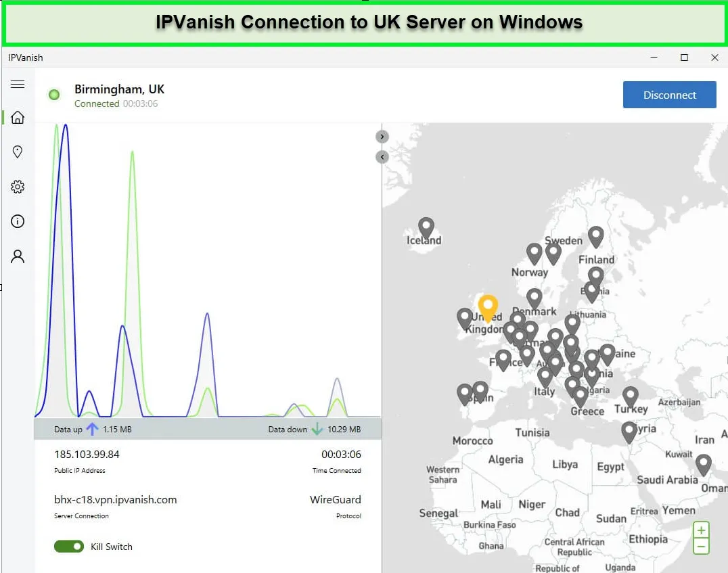Select the map pin near Syria

[629, 432]
